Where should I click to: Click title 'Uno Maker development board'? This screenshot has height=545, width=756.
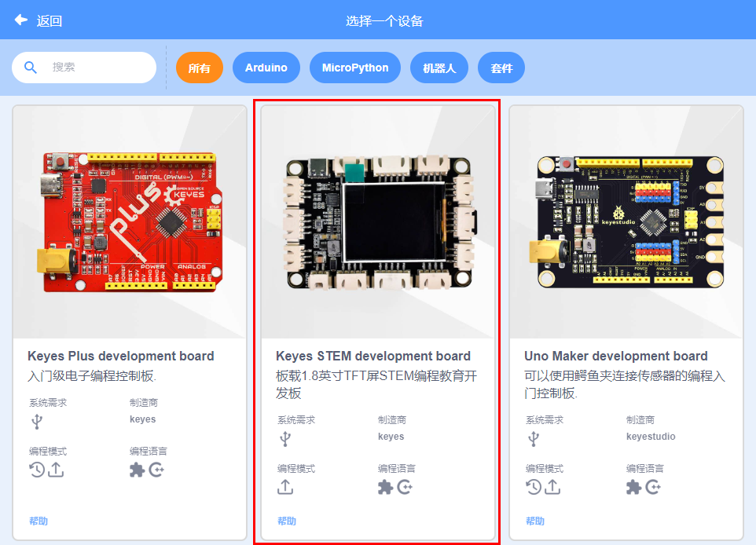[x=616, y=356]
